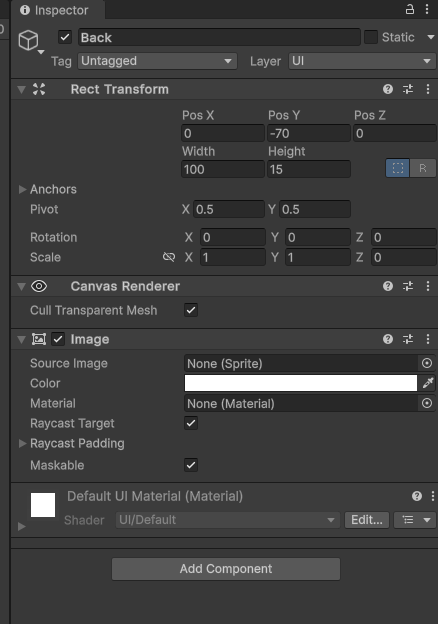The width and height of the screenshot is (438, 624).
Task: Open Source Image sprite object picker
Action: (427, 363)
